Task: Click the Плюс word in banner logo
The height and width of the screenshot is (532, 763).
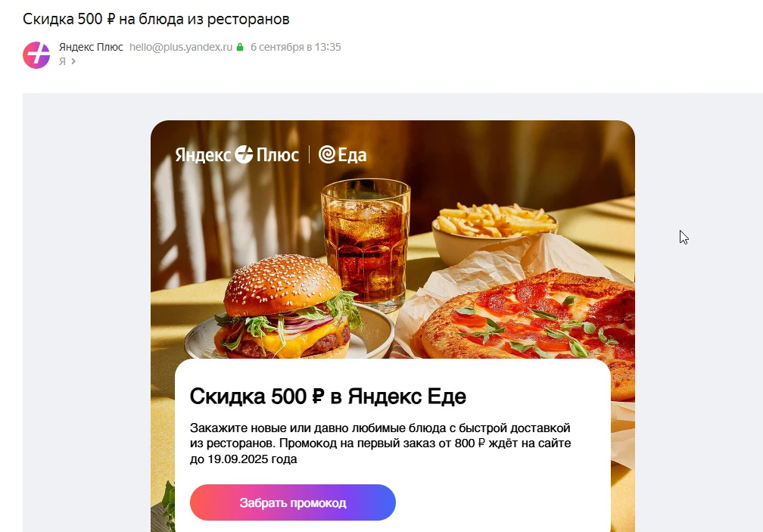Action: (277, 154)
